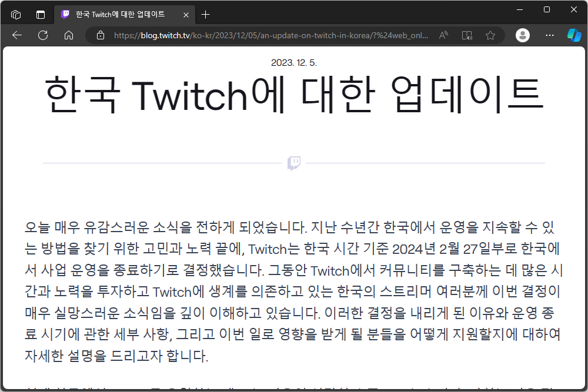Viewport: 588px width, 392px height.
Task: Open the browser profile avatar
Action: pos(523,35)
